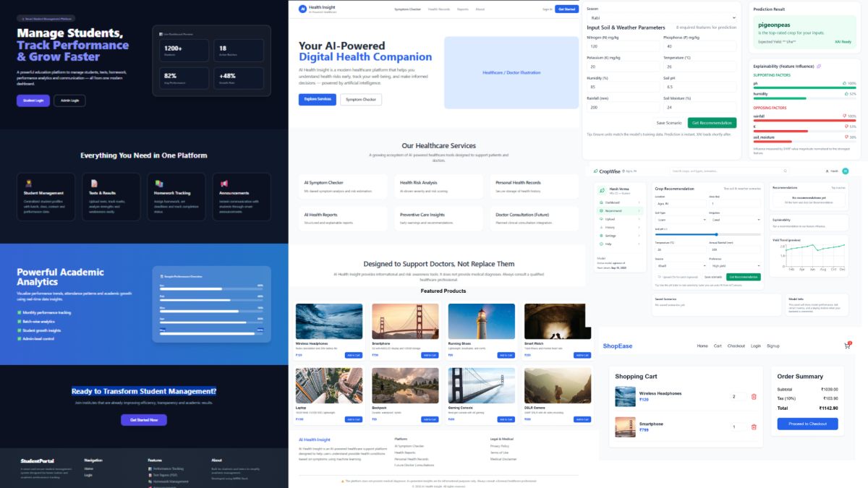Click the Settings icon in CropWise sidebar
Viewport: 868px width, 488px height.
pyautogui.click(x=600, y=236)
